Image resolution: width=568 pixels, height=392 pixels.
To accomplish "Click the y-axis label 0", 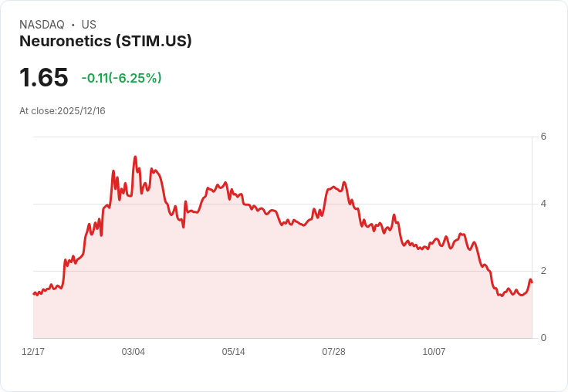I will coord(543,338).
